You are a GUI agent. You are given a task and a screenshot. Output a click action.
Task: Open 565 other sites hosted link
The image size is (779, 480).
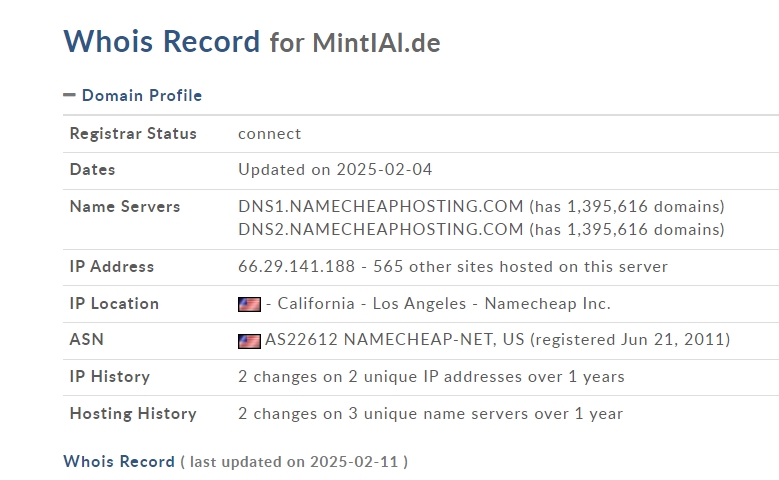(x=520, y=266)
